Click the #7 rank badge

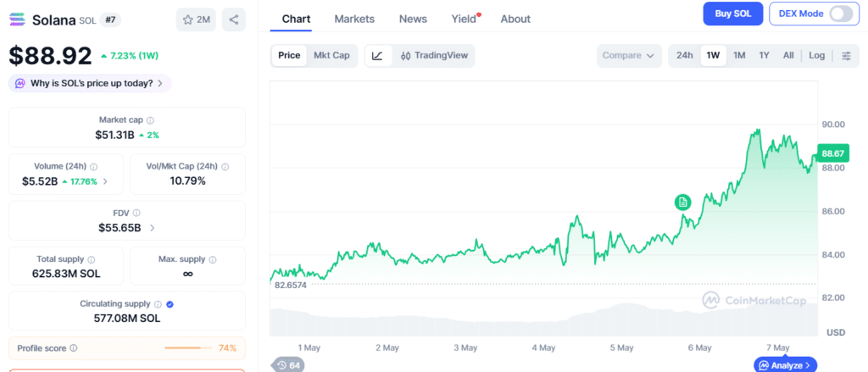110,20
